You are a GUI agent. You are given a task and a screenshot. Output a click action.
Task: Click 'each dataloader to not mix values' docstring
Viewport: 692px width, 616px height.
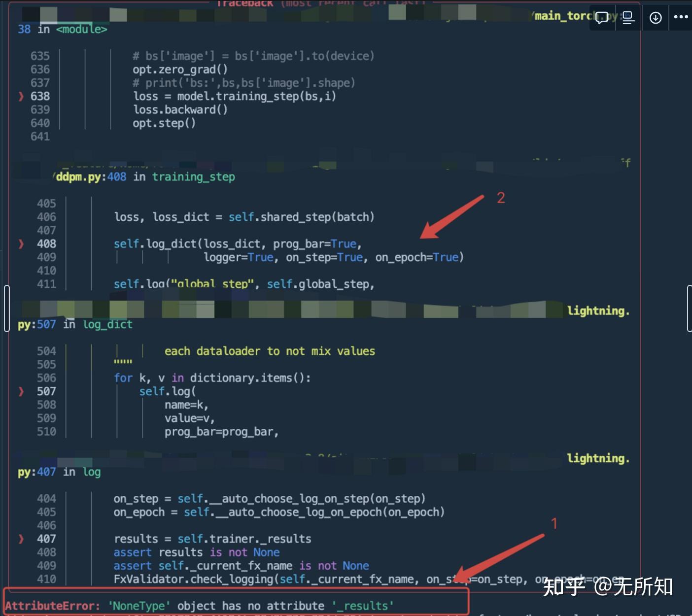tap(270, 351)
